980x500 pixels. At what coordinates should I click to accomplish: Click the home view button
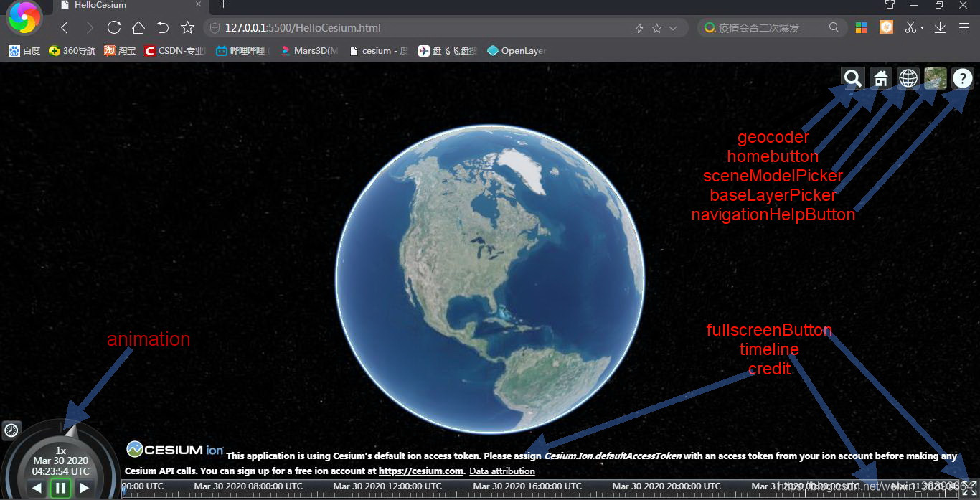(x=881, y=78)
